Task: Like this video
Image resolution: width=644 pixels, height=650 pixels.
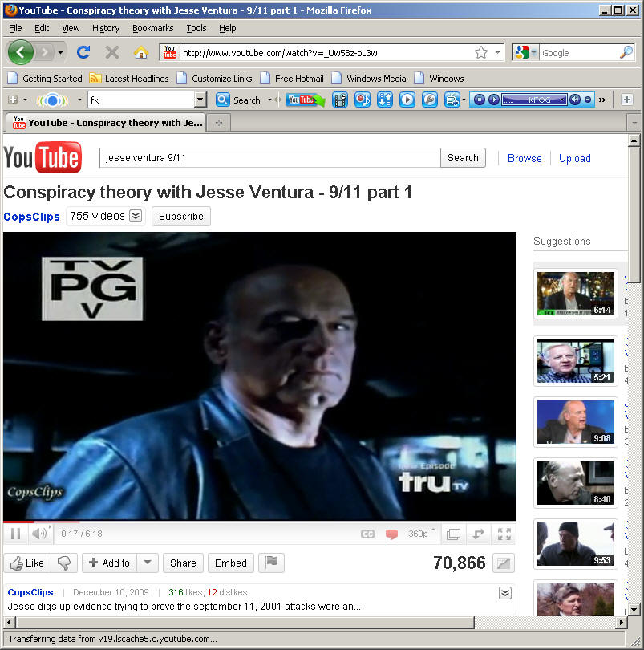Action: point(27,563)
